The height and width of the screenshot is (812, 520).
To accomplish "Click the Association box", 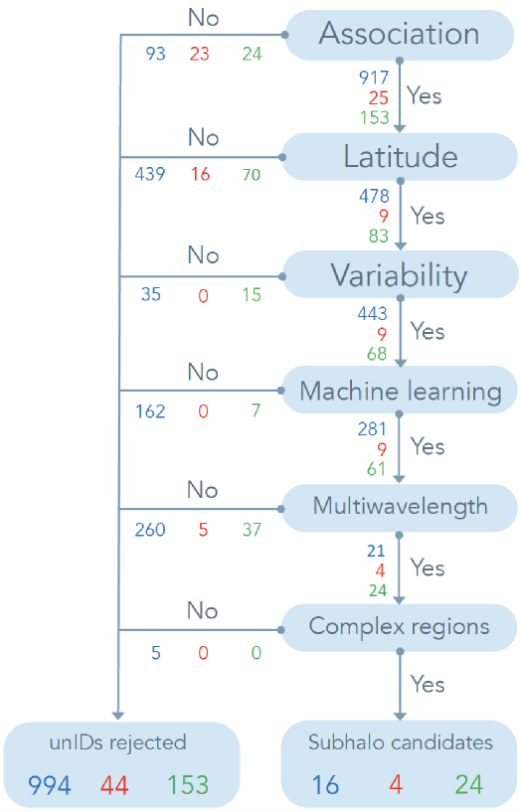I will coord(400,35).
